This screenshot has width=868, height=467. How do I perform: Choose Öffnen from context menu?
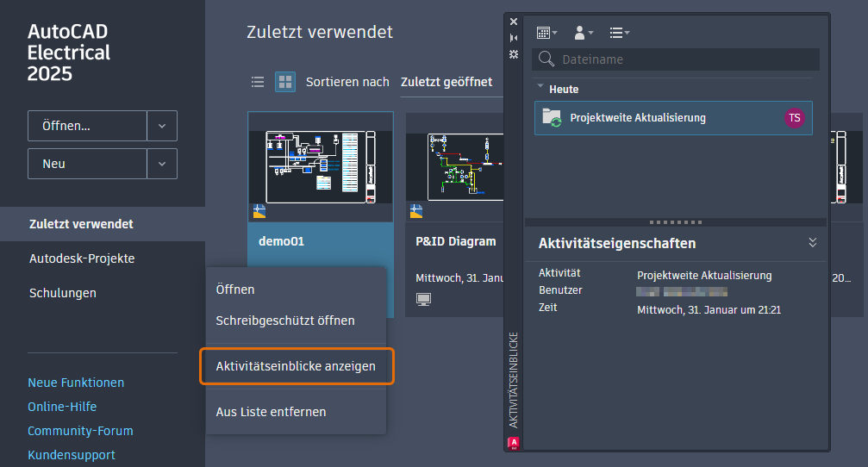point(296,290)
